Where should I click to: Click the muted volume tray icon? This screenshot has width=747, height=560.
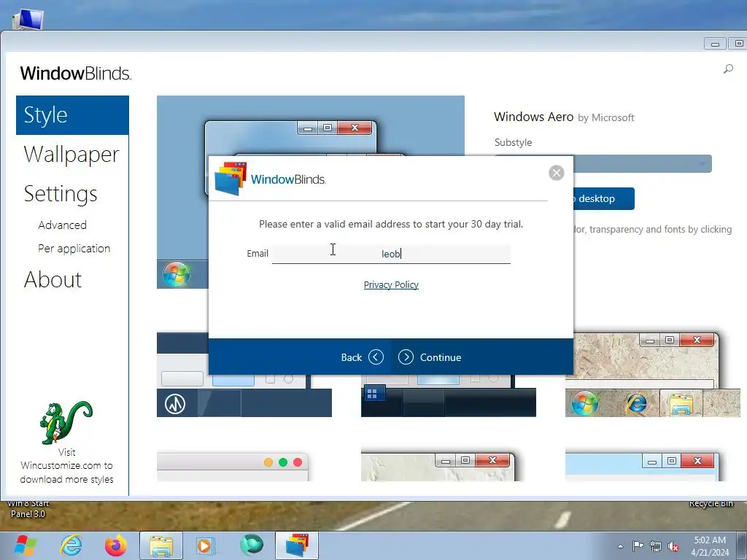(673, 546)
